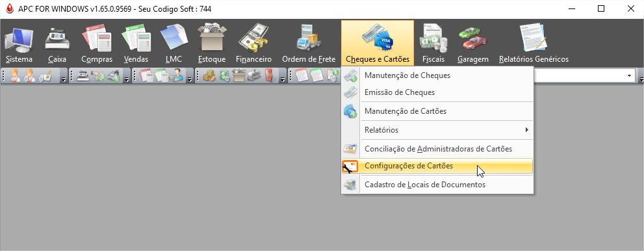Screen dimensions: 644x251
Task: Click the hand with money toolbar icon
Action: [97, 76]
